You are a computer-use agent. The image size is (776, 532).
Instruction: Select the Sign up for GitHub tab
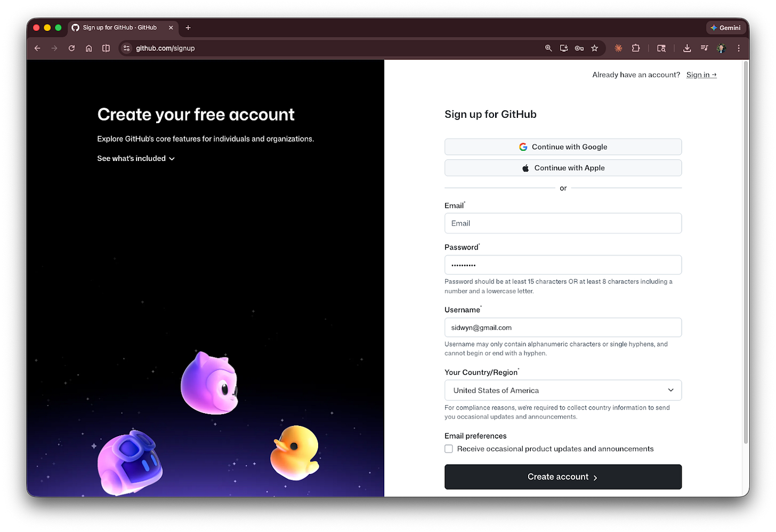point(123,28)
